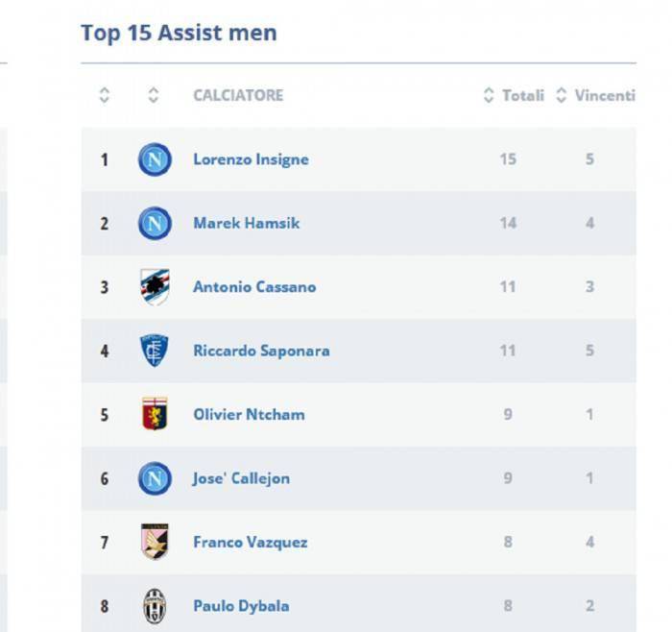672x632 pixels.
Task: Open Marek Hamsik player link
Action: click(x=246, y=223)
